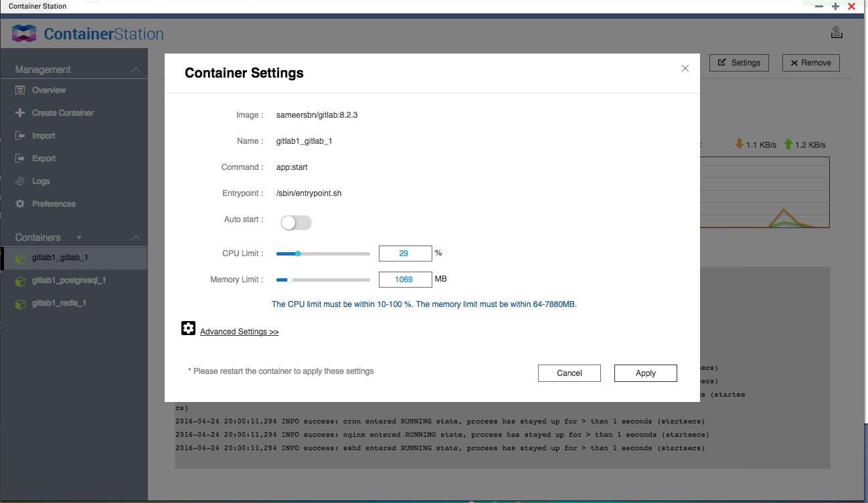Click the Remove button
868x503 pixels.
(810, 62)
